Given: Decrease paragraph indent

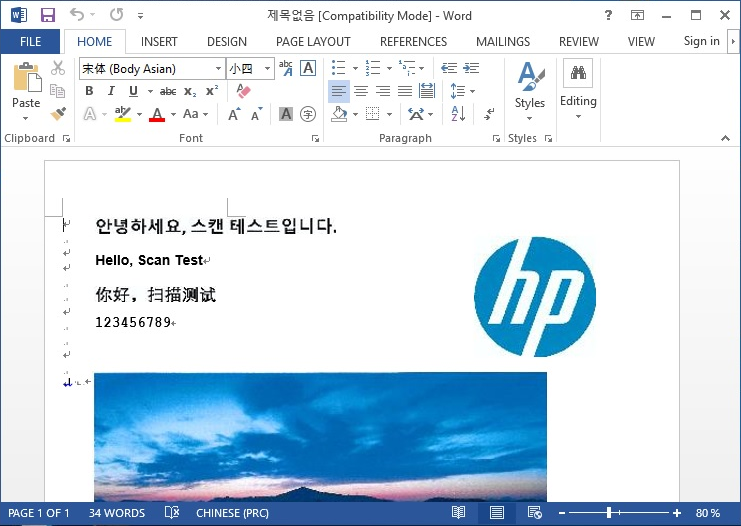Looking at the screenshot, I should [x=449, y=68].
